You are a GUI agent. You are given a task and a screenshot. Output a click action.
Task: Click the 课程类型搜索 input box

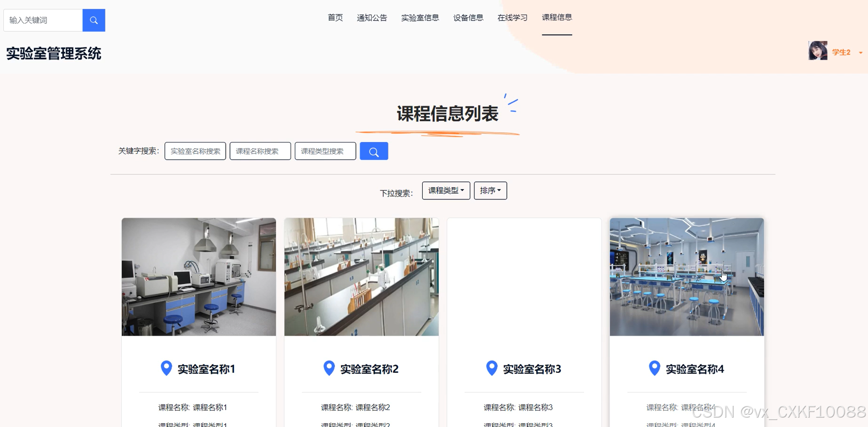[325, 151]
